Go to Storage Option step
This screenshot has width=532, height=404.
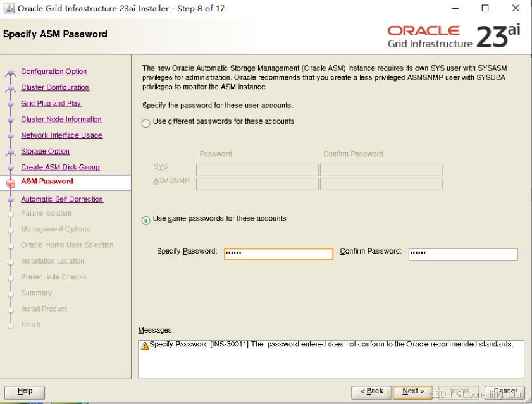coord(46,151)
